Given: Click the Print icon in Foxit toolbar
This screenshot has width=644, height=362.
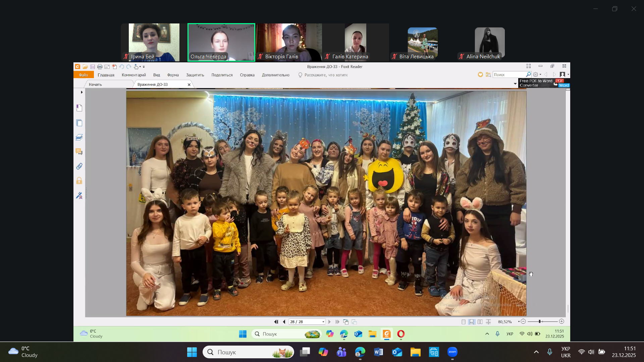Looking at the screenshot, I should 100,67.
